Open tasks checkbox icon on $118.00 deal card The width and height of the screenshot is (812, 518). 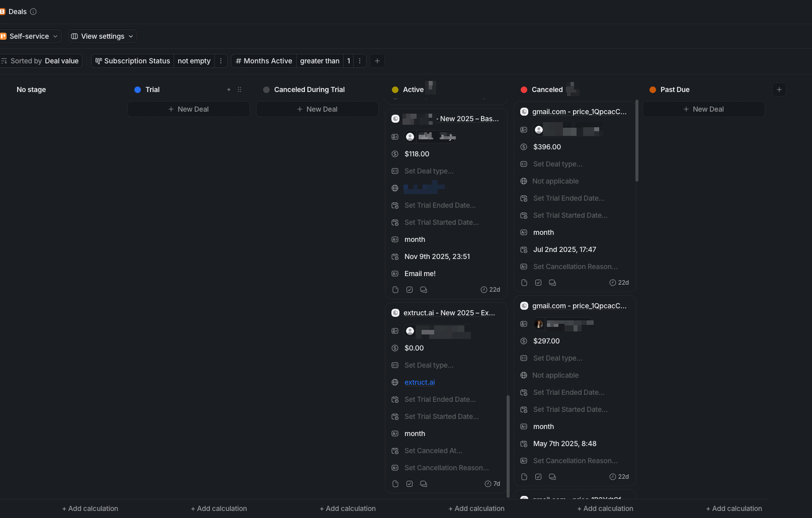(410, 290)
